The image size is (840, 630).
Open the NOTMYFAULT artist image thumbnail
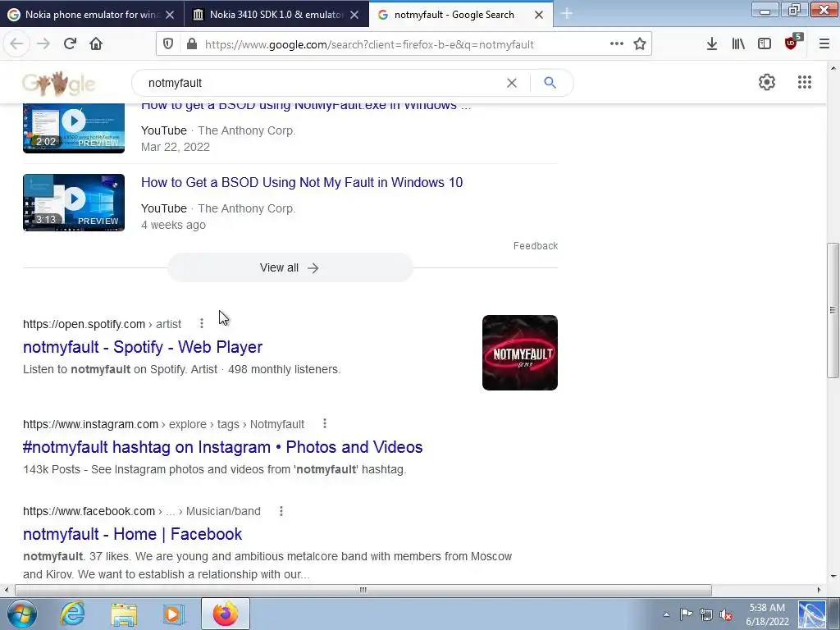pyautogui.click(x=519, y=353)
